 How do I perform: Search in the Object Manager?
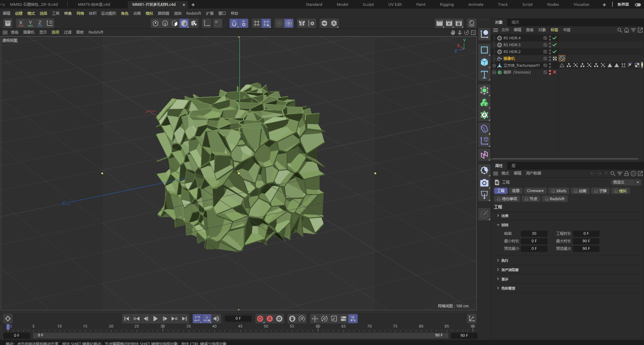[619, 30]
